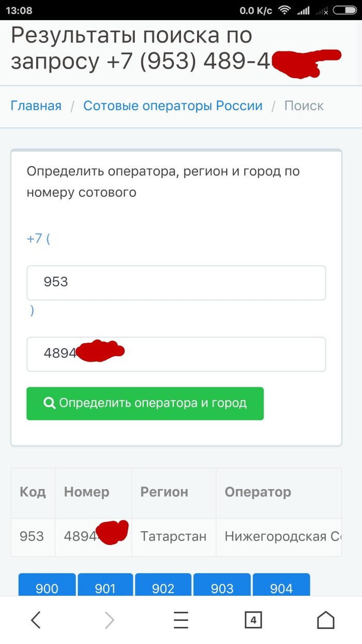Tap the Оператор column header

pos(258,492)
